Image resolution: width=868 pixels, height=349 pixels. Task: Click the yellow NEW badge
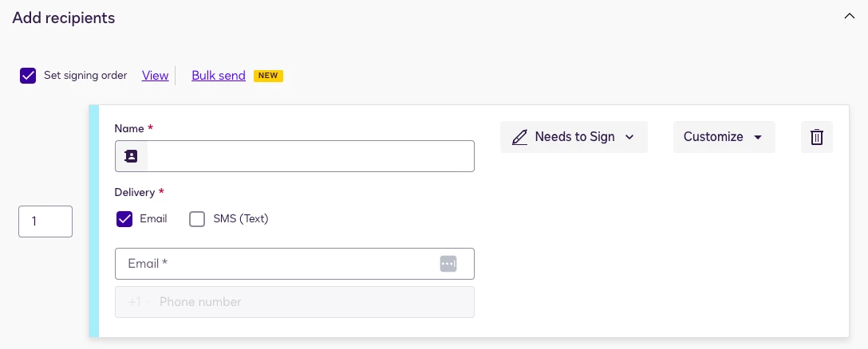[x=268, y=76]
